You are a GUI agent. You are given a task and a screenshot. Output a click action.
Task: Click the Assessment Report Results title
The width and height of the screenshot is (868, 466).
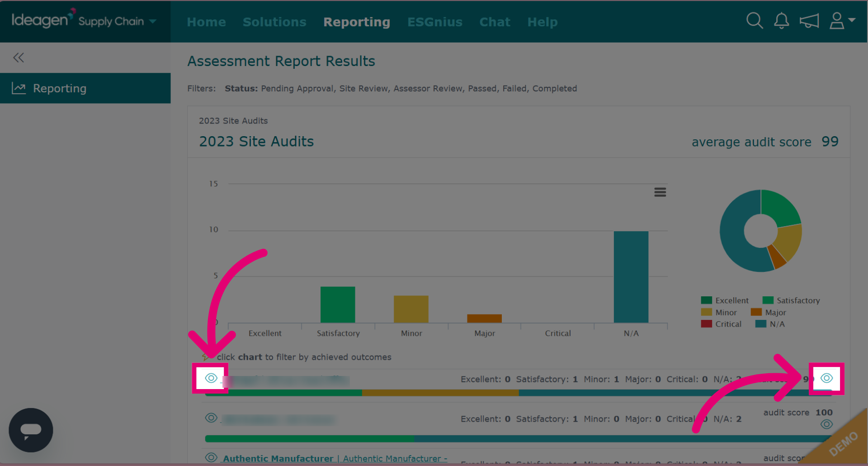click(281, 61)
